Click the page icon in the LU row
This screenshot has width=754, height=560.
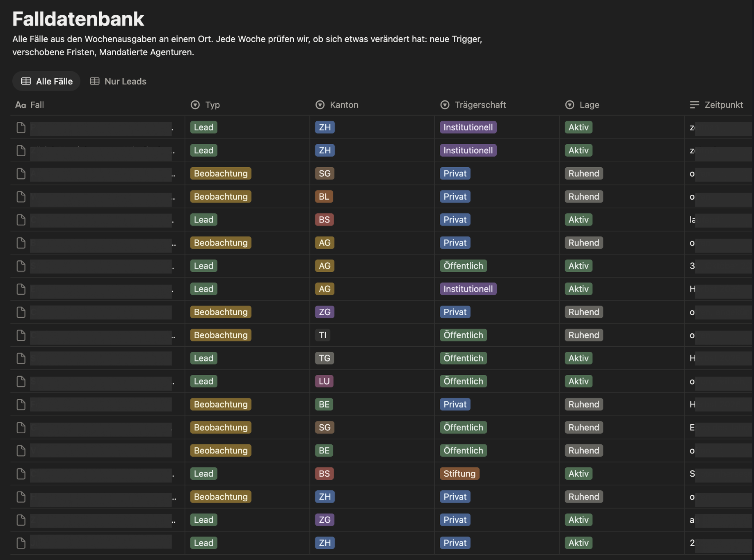[x=21, y=381]
